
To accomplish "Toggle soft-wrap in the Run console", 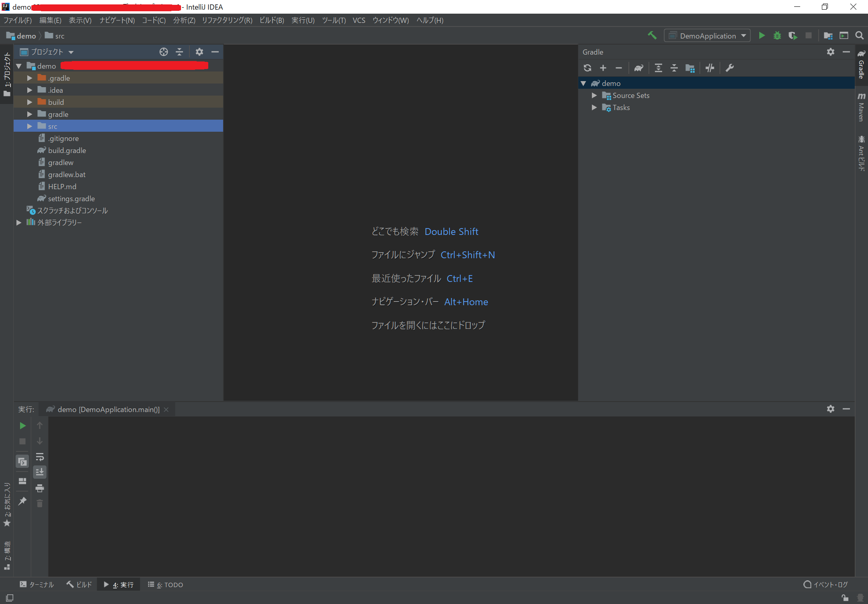I will pyautogui.click(x=40, y=457).
